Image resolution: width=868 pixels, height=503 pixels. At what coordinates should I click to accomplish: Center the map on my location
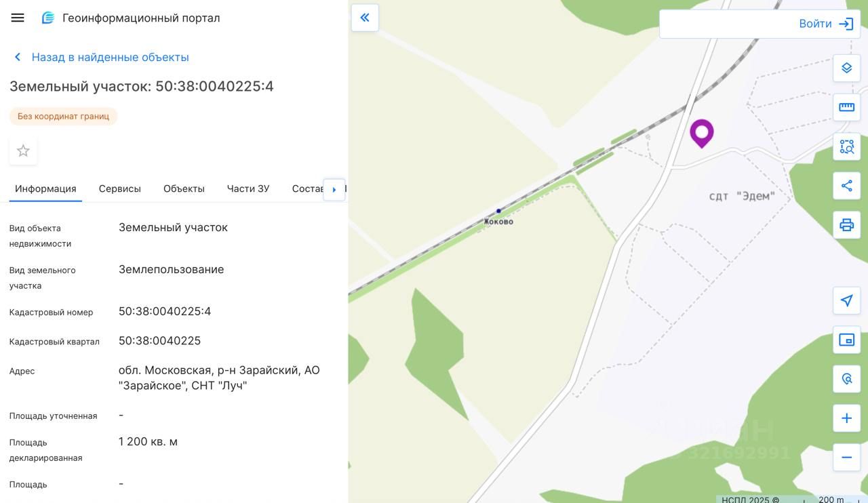click(846, 301)
